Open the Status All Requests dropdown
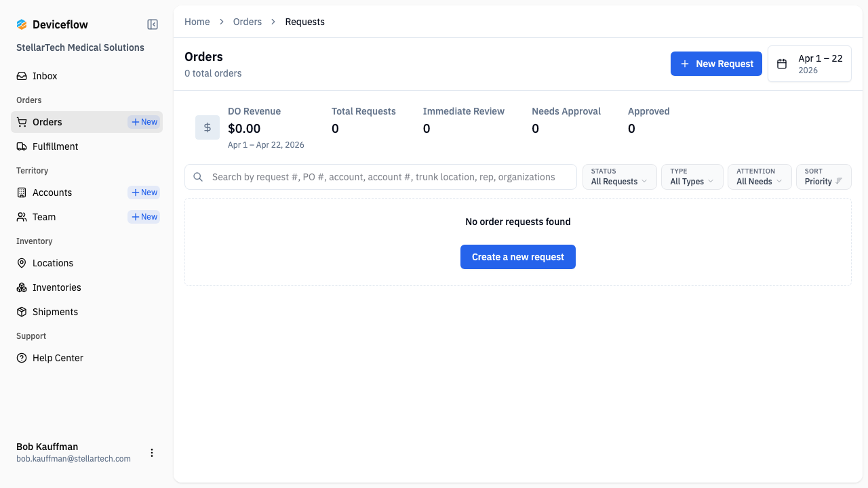The width and height of the screenshot is (868, 488). [x=620, y=177]
